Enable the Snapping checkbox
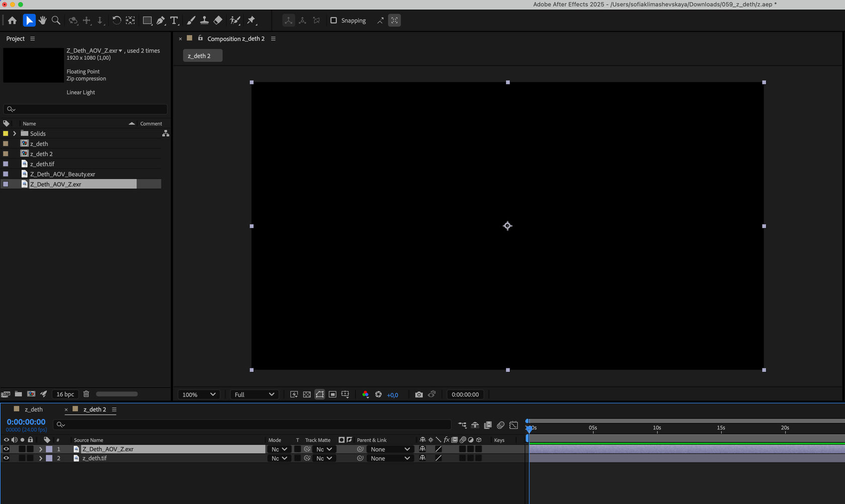The height and width of the screenshot is (504, 845). tap(333, 21)
